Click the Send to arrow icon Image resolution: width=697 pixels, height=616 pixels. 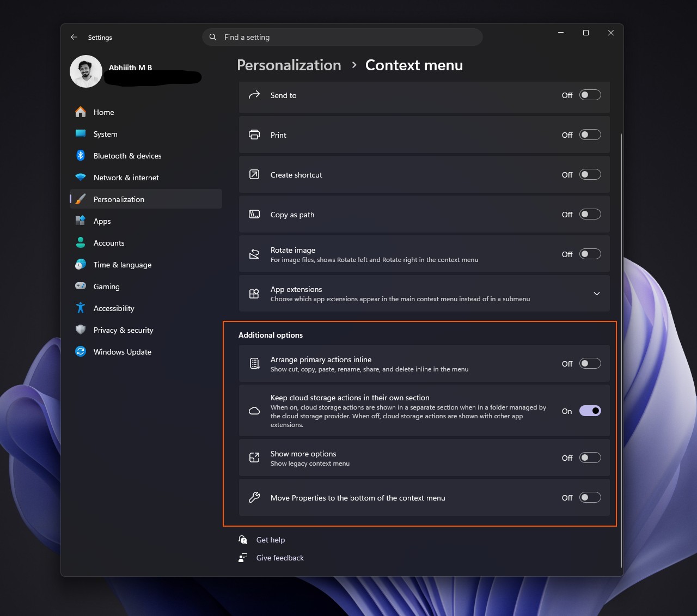[254, 95]
